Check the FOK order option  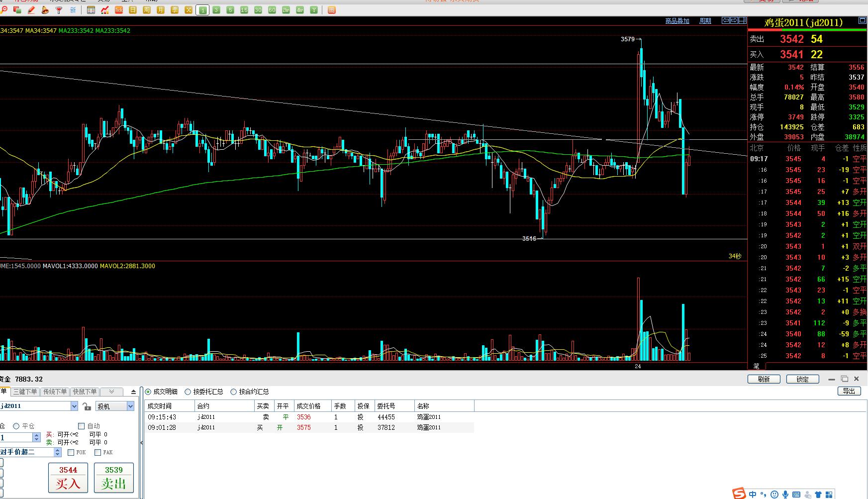click(x=71, y=452)
